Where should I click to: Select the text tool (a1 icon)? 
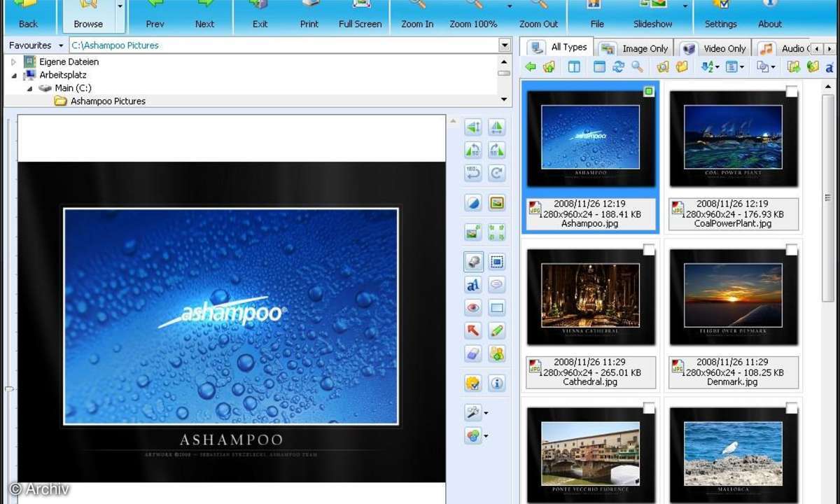(473, 285)
